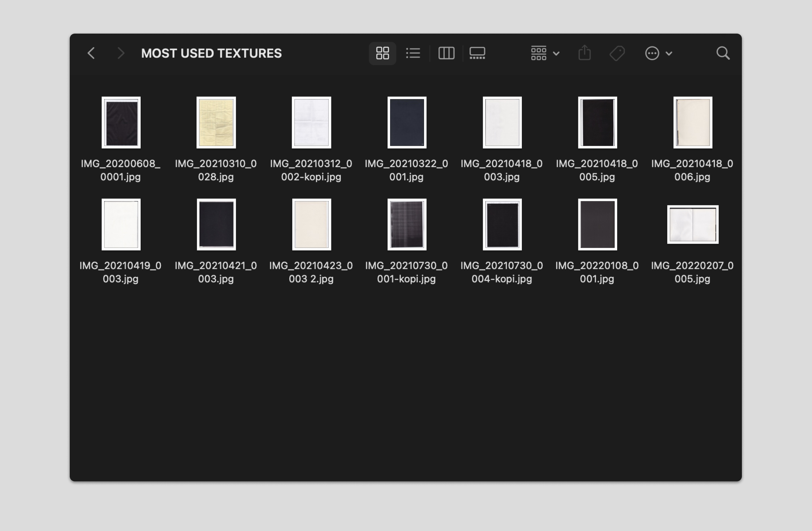Open the Share options

[x=584, y=53]
